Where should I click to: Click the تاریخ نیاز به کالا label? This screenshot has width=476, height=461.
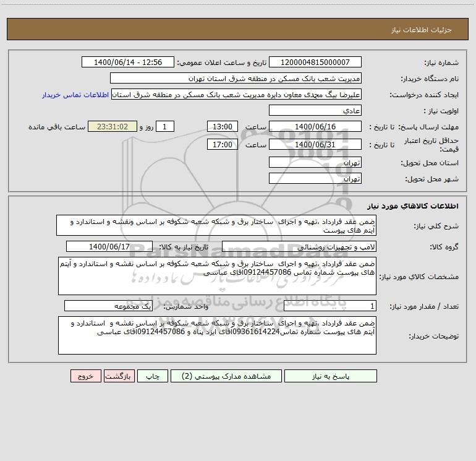coord(184,247)
